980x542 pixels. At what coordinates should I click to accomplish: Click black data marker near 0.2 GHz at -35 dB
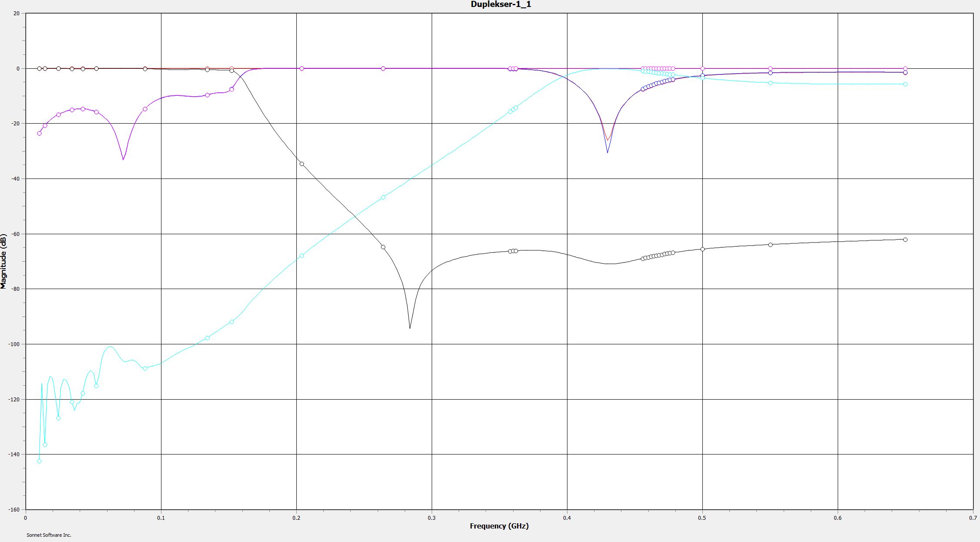(302, 164)
